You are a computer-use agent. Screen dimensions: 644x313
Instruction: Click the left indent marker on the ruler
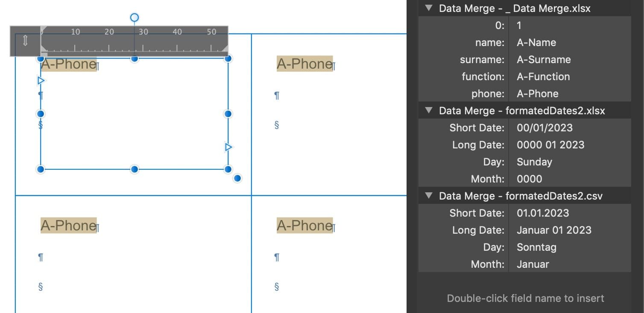pos(42,48)
